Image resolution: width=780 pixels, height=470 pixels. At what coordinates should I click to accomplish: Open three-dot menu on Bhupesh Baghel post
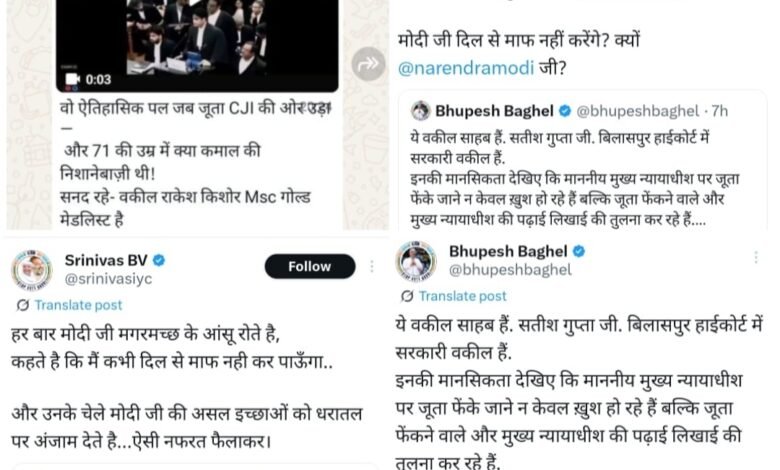(x=756, y=257)
